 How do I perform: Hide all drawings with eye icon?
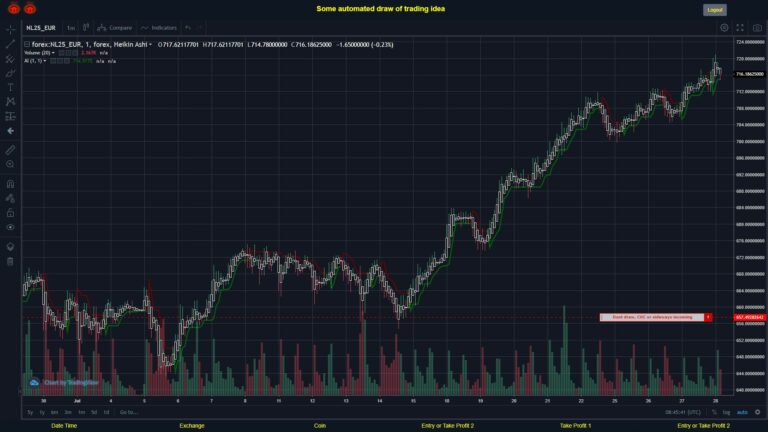pos(10,227)
